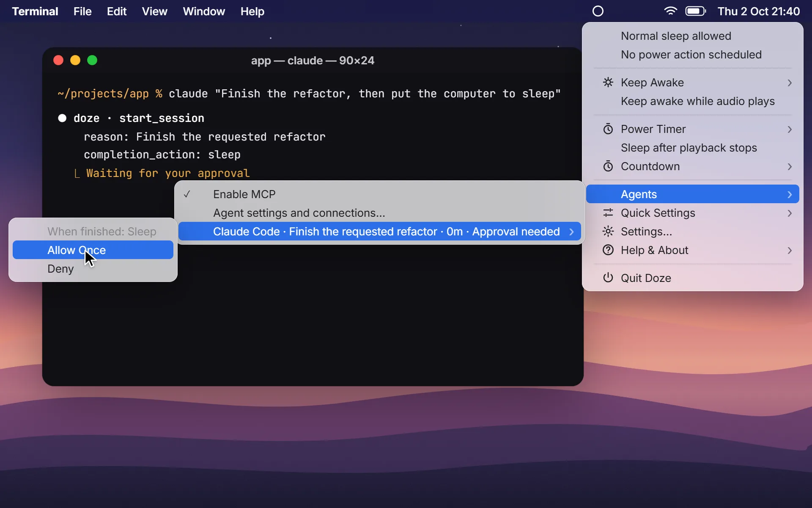Expand the Quick Settings submenu chevron
This screenshot has width=812, height=508.
point(789,213)
